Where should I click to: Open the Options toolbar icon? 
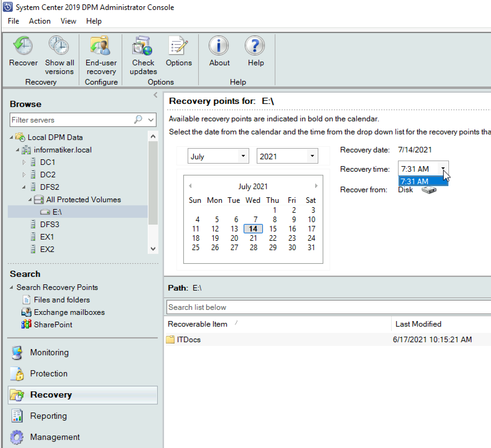tap(179, 46)
